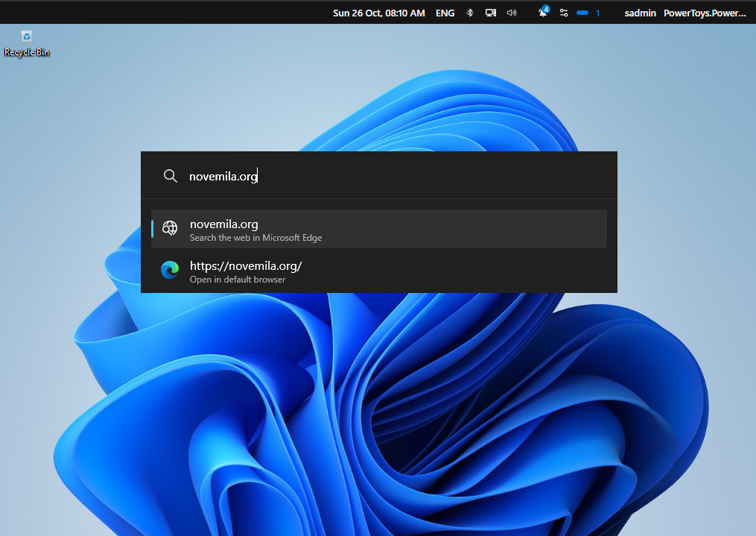Click the Bluetooth icon in top bar
756x536 pixels.
point(470,13)
